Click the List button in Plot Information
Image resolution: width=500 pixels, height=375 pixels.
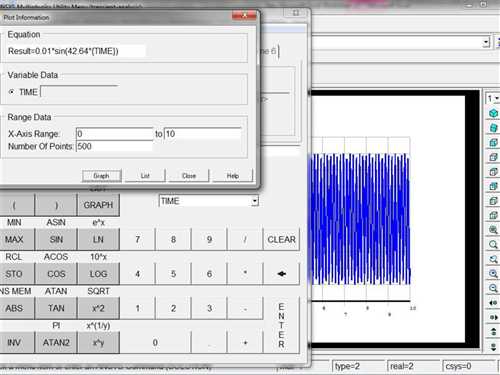145,176
